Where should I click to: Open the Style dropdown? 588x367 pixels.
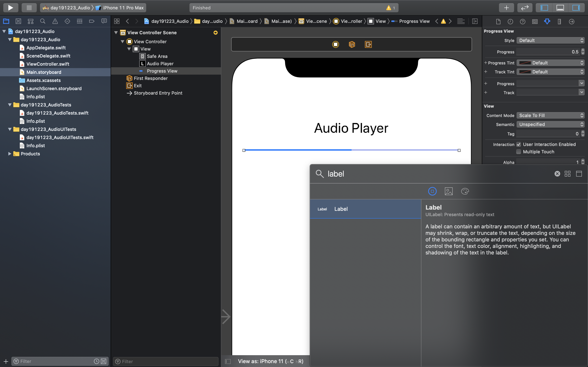[550, 41]
